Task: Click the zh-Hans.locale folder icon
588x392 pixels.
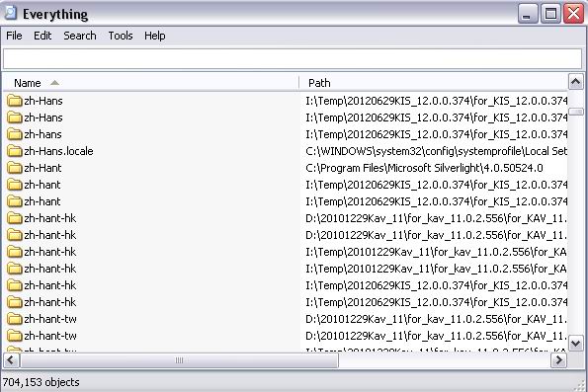Action: [15, 151]
